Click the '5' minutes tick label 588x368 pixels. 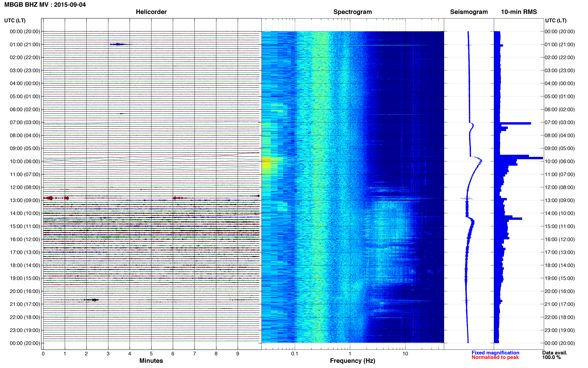pyautogui.click(x=151, y=354)
